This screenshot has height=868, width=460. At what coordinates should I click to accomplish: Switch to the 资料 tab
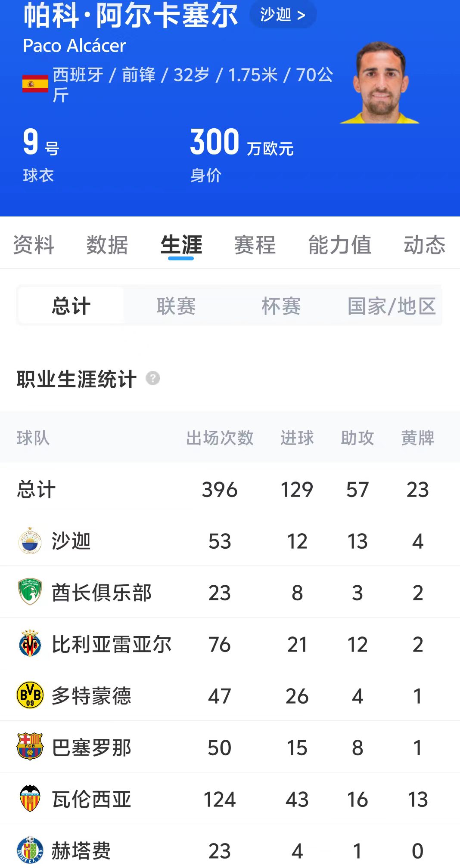(34, 245)
